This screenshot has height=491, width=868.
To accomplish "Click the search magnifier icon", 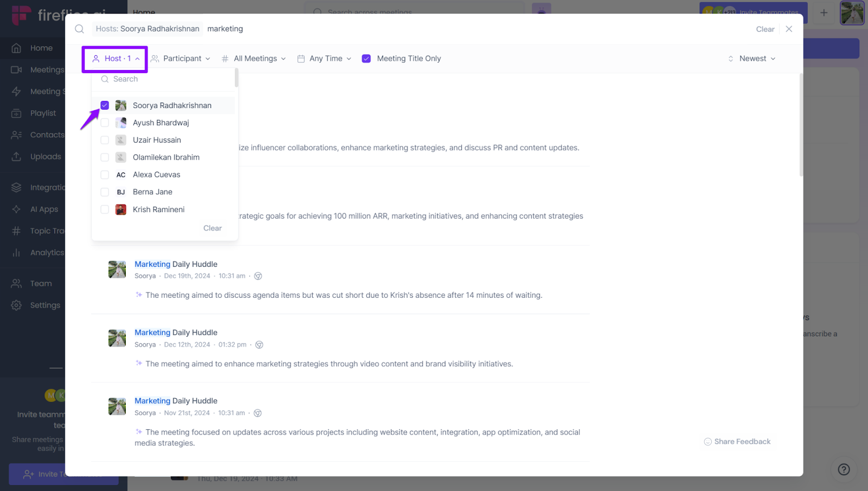I will click(x=80, y=29).
